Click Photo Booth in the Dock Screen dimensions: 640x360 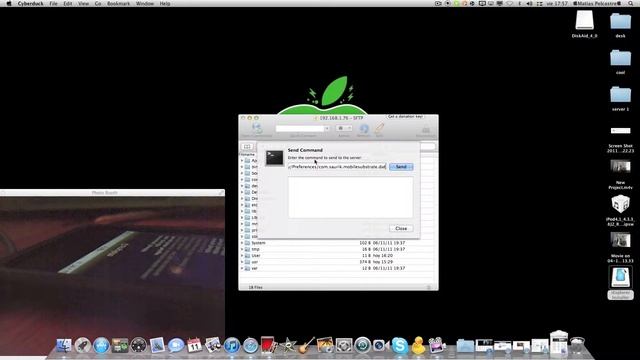click(x=268, y=345)
